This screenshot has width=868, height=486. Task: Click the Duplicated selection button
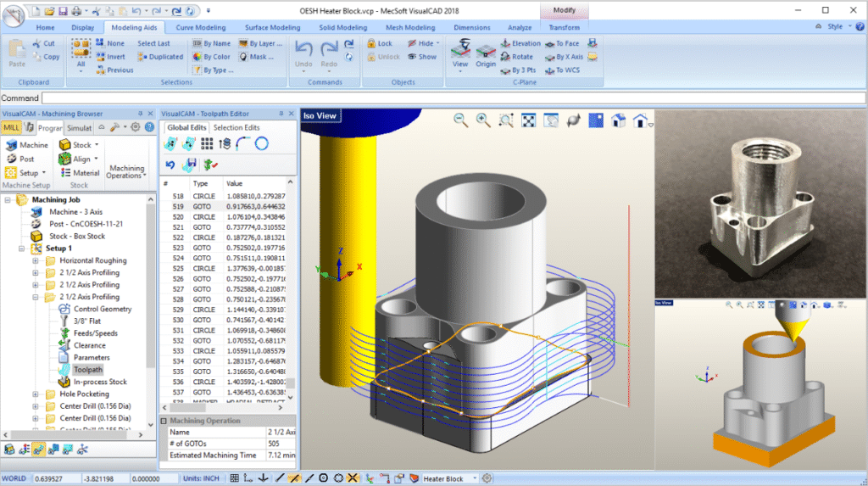coord(160,57)
